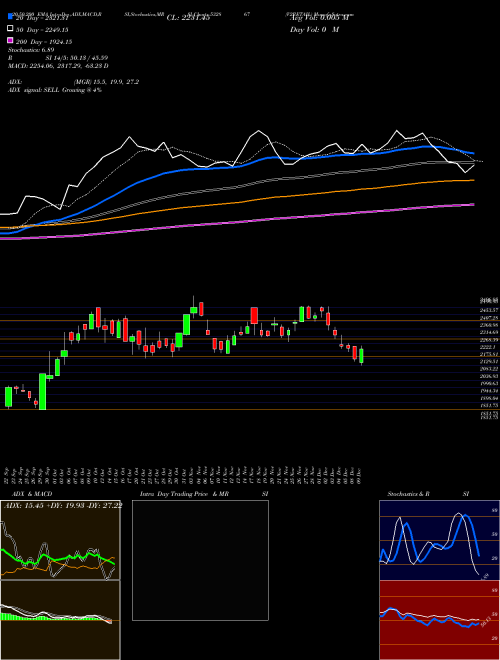Image resolution: width=500 pixels, height=660 pixels.
Task: Click the large red candle at mid-November
Action: coord(254,316)
